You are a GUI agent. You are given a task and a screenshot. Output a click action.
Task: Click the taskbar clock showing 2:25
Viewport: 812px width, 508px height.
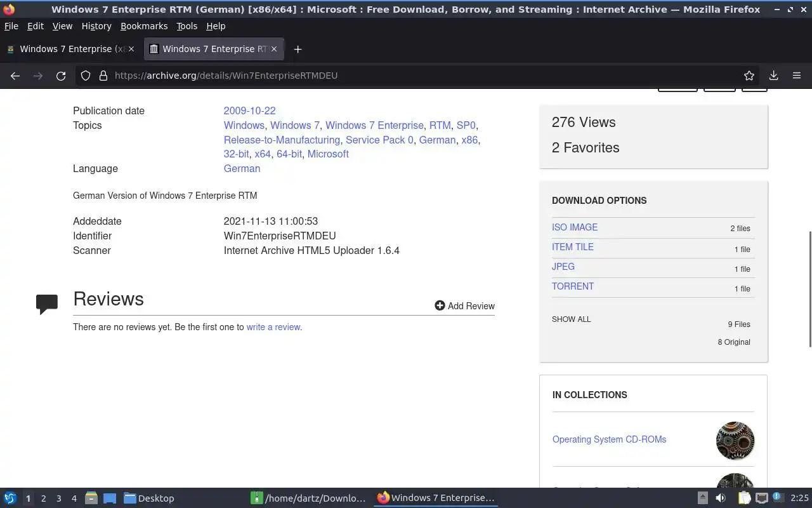(x=799, y=498)
